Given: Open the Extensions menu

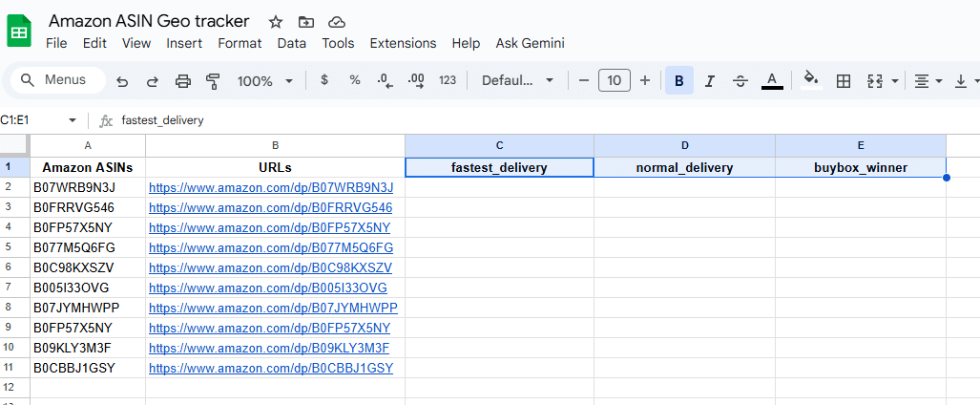Looking at the screenshot, I should (403, 43).
